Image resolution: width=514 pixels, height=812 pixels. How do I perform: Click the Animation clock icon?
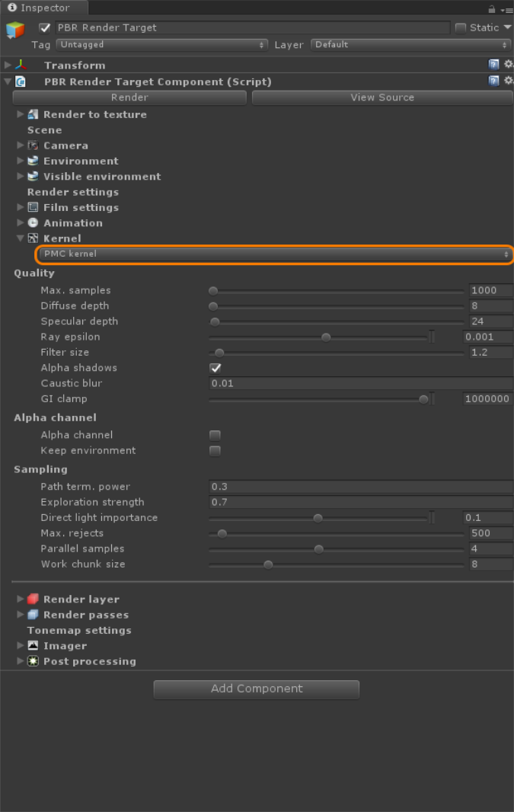(34, 223)
